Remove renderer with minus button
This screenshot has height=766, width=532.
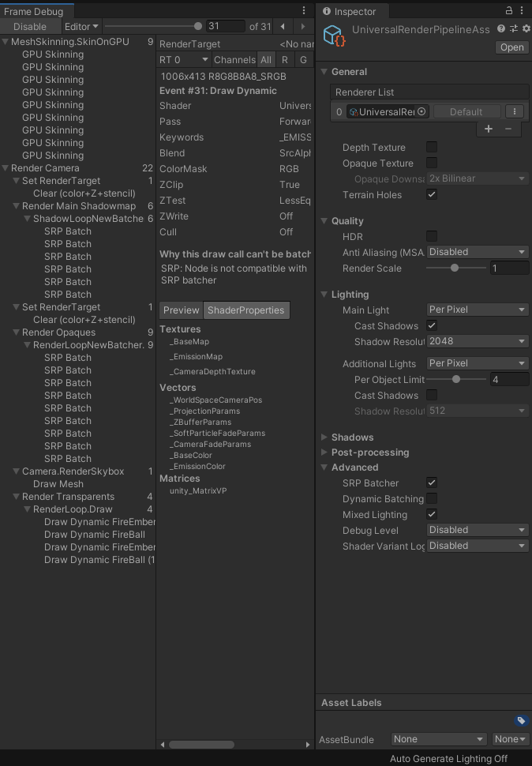click(x=508, y=129)
